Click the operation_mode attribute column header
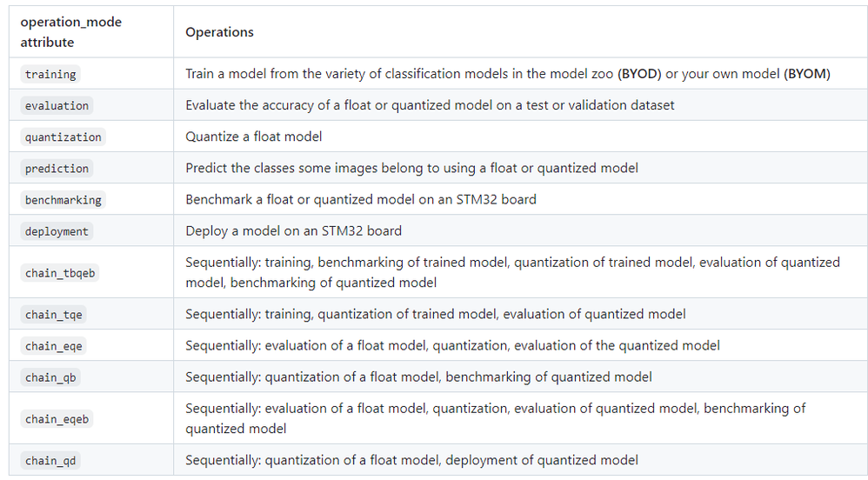Image resolution: width=868 pixels, height=480 pixels. tap(70, 32)
